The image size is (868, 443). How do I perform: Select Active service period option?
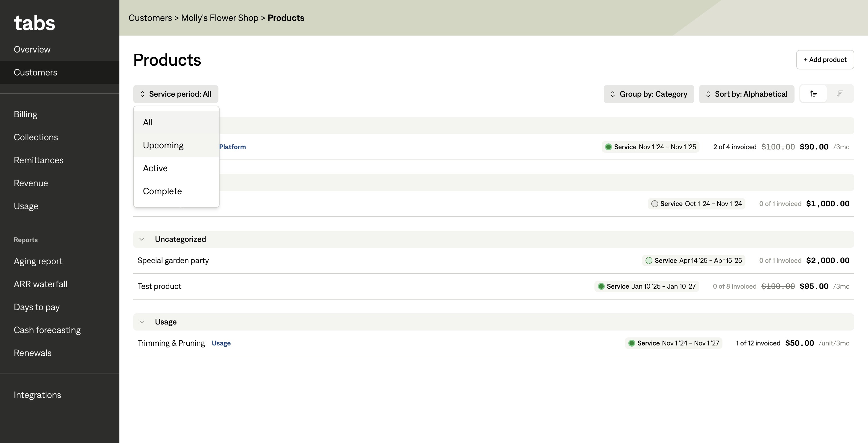(155, 168)
